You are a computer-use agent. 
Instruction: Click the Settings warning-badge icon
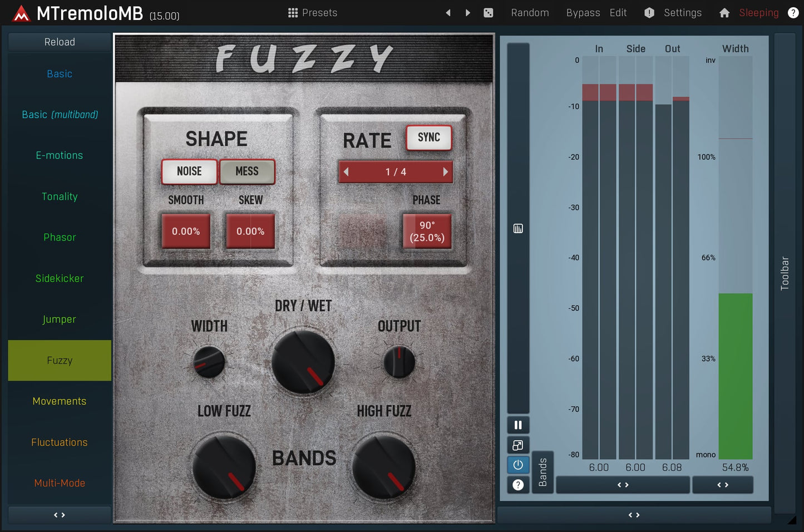coord(649,13)
